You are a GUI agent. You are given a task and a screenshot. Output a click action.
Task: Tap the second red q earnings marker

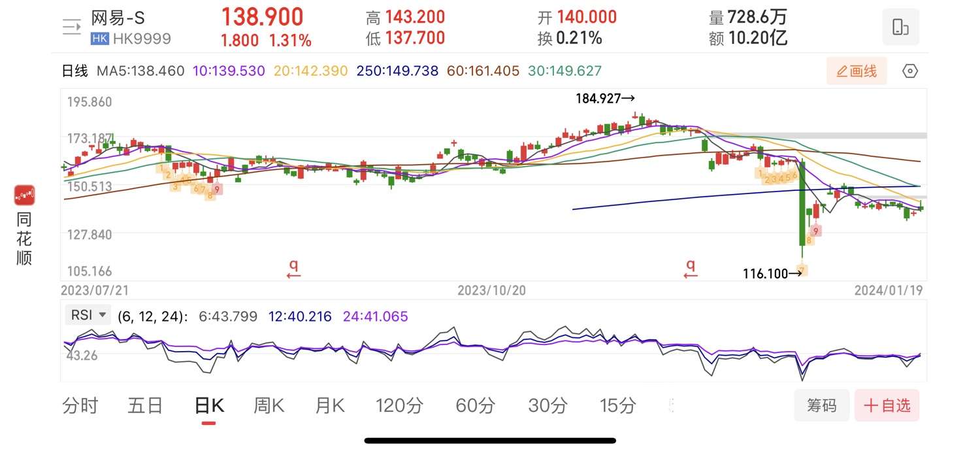coord(691,269)
